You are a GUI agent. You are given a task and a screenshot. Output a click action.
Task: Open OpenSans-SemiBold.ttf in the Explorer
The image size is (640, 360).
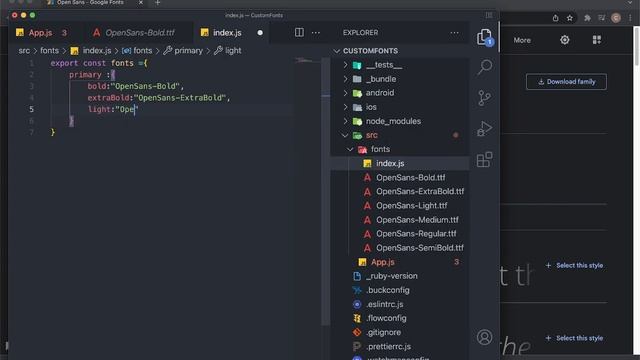(420, 248)
